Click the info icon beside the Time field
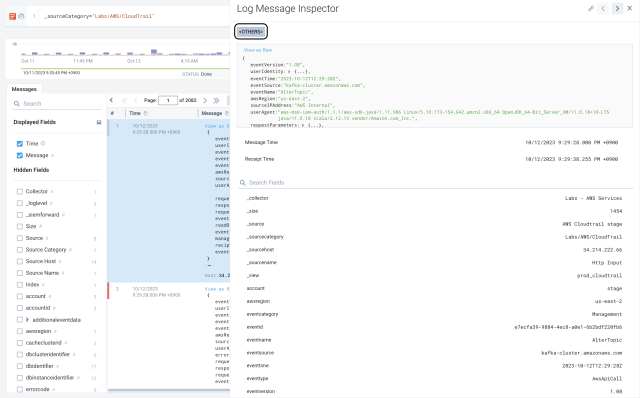The height and width of the screenshot is (398, 640). (43, 143)
